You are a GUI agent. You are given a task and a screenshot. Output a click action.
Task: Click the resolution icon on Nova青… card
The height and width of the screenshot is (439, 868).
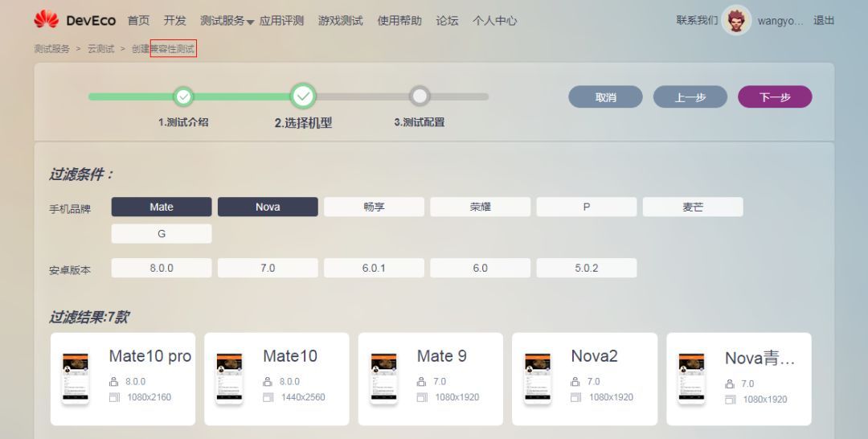click(730, 399)
